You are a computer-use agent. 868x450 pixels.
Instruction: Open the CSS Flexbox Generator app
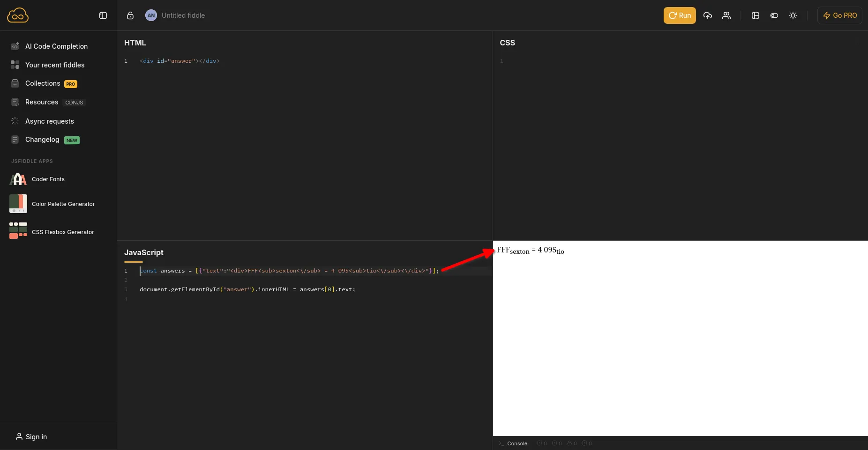(63, 232)
